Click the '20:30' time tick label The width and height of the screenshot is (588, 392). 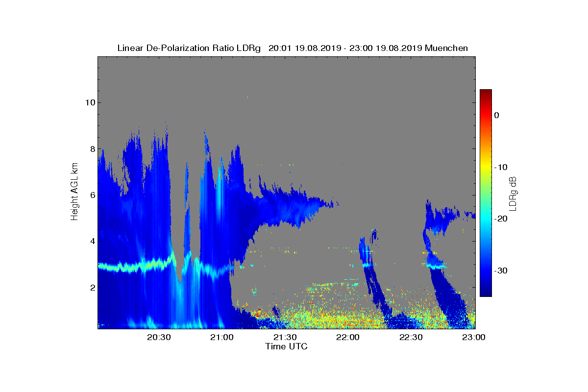tap(159, 338)
